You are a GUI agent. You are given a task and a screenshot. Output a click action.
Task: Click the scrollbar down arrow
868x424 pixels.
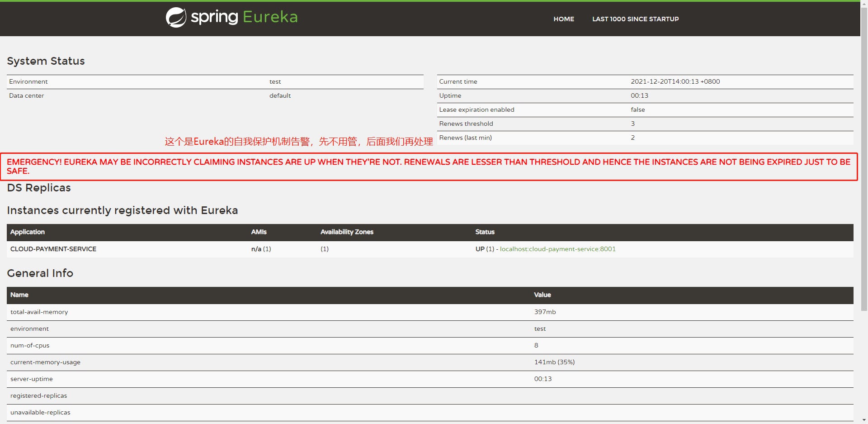(x=864, y=420)
